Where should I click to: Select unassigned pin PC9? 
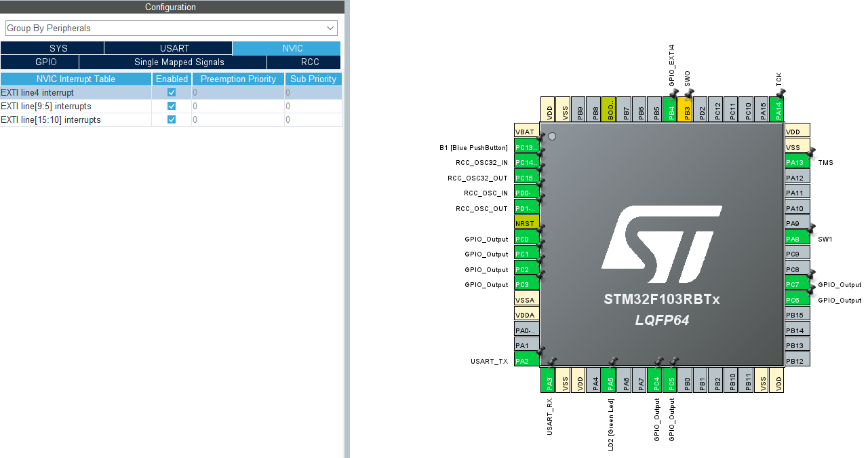click(797, 254)
